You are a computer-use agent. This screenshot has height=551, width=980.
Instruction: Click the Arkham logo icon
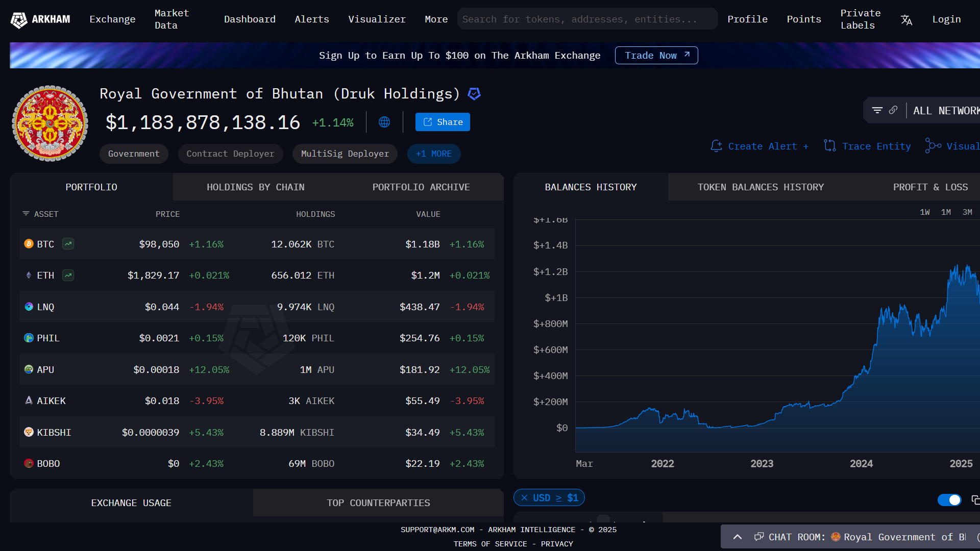pyautogui.click(x=19, y=20)
